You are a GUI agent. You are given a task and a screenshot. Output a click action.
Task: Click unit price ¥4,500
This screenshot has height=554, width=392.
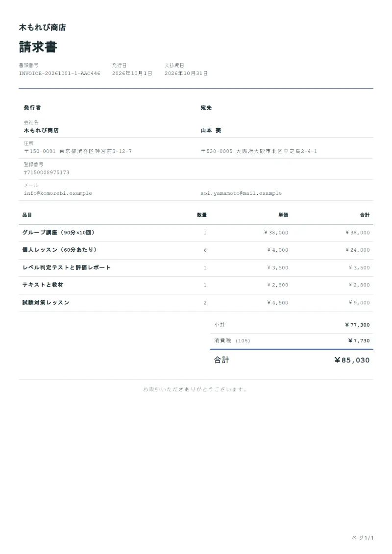[x=277, y=303]
